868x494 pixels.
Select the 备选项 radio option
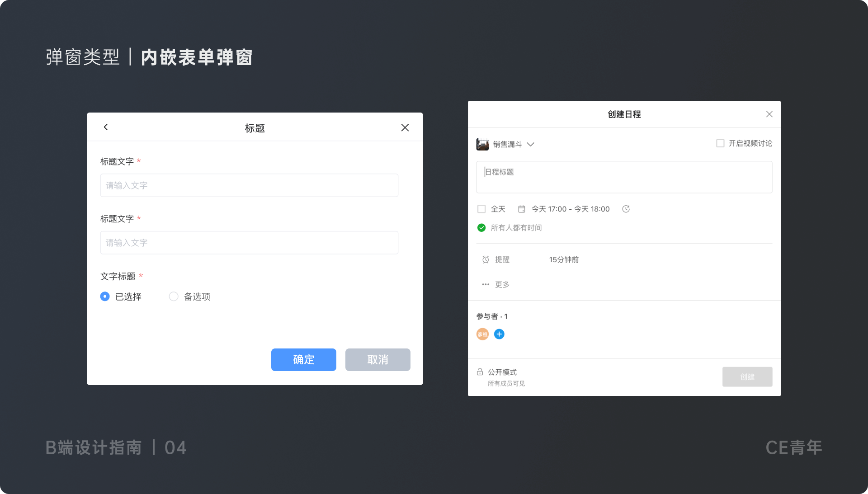pos(174,296)
